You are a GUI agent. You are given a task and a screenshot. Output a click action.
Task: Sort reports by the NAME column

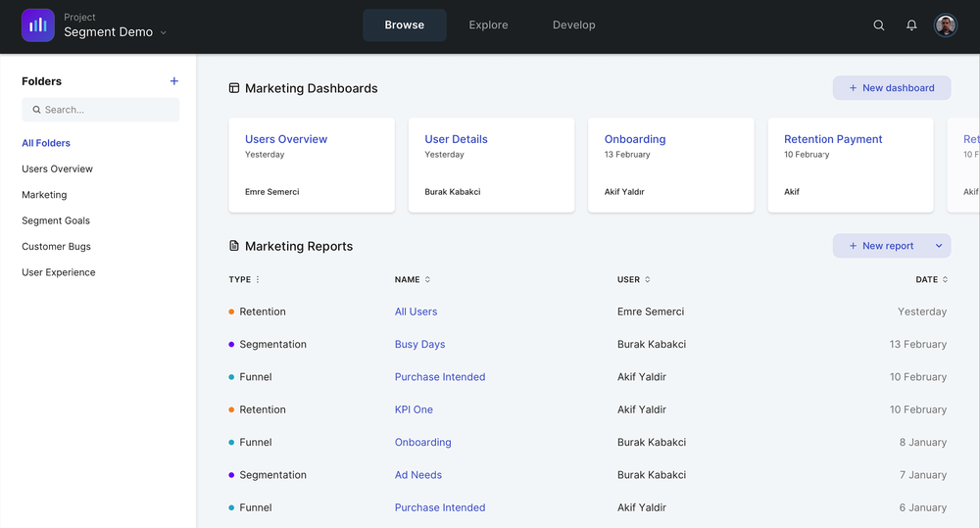point(427,280)
